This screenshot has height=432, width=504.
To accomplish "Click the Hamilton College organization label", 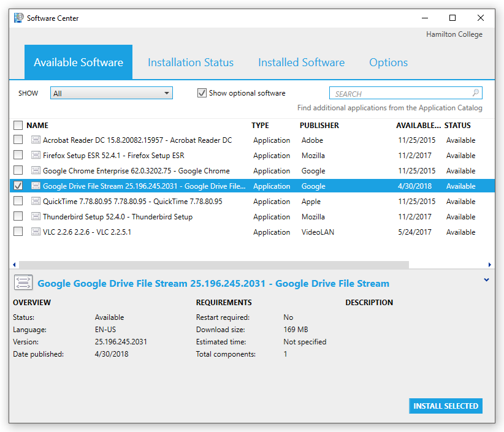I will point(454,34).
